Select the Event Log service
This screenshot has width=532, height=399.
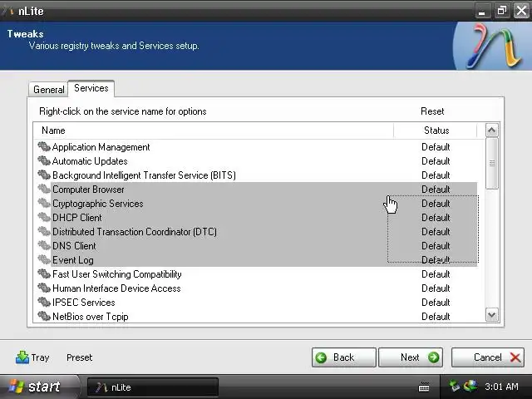(73, 260)
